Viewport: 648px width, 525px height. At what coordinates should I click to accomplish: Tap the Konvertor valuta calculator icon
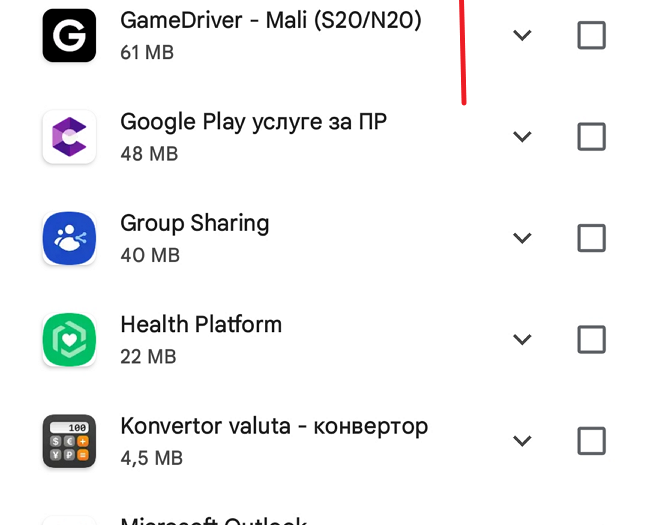point(69,441)
